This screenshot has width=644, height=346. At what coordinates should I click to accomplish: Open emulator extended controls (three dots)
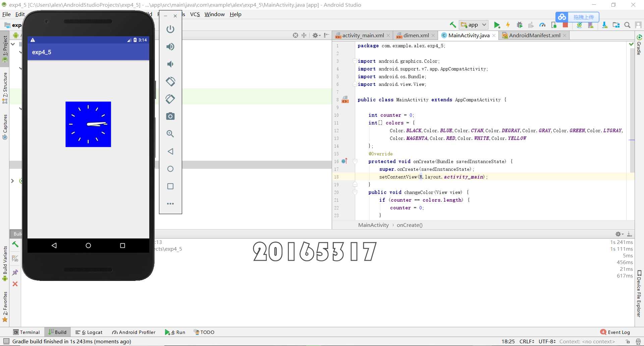click(170, 204)
